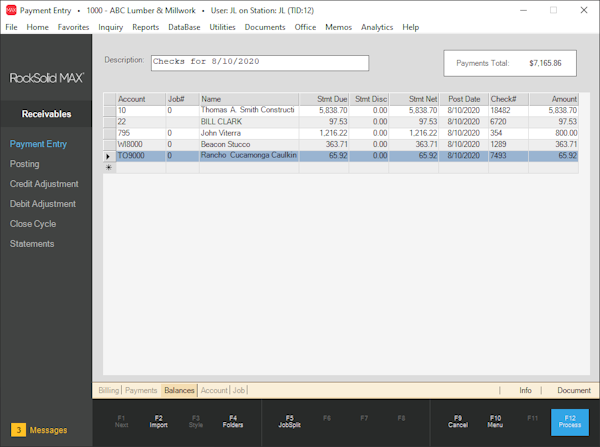Select the new row asterisk marker
600x447 pixels.
tap(109, 167)
